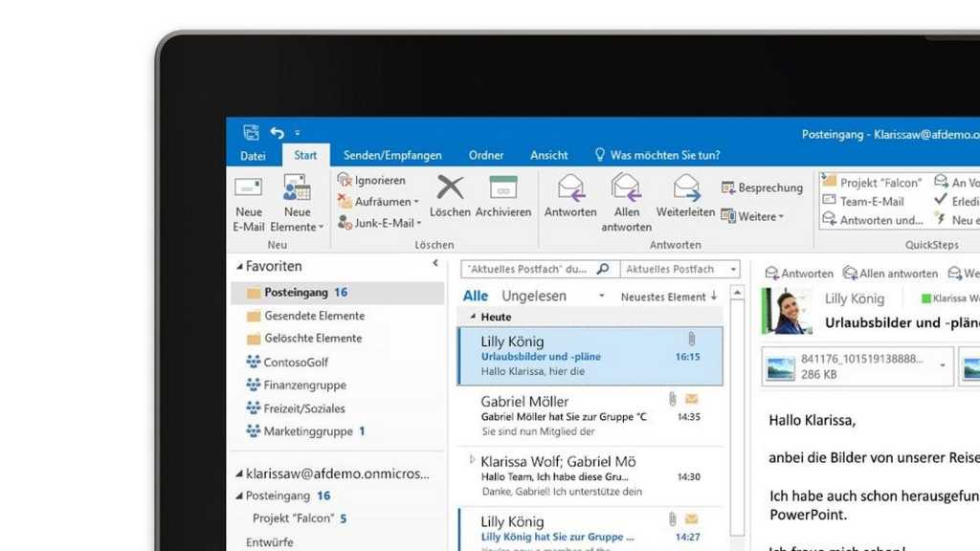
Task: Click the Archivieren icon
Action: [x=503, y=187]
